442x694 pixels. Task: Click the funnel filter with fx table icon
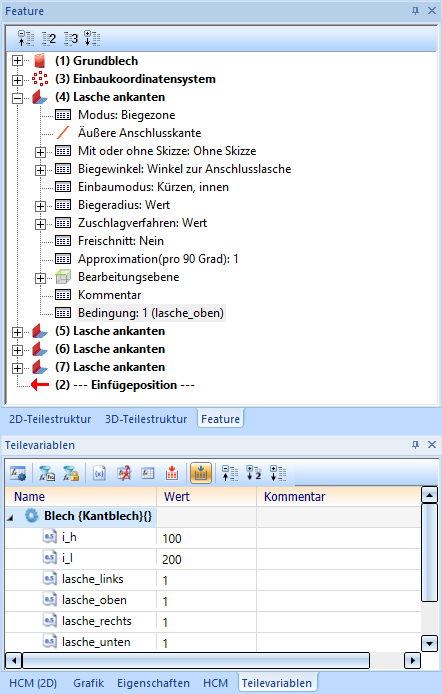[47, 474]
